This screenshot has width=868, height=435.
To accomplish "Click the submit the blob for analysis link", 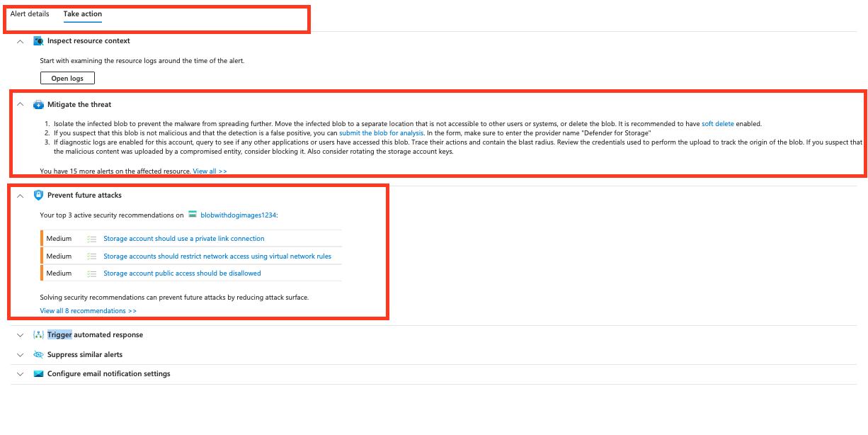I will tap(382, 132).
